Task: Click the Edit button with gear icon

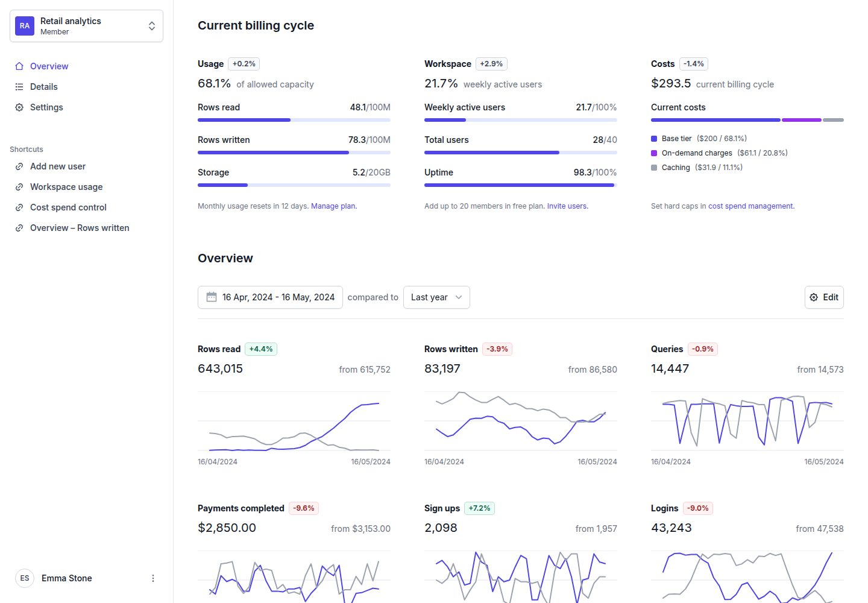Action: point(824,297)
